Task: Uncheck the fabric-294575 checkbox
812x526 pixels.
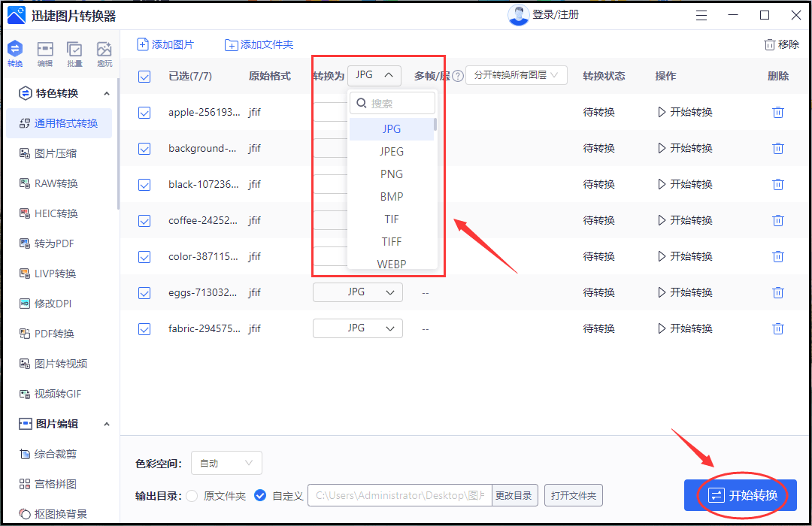Action: pos(144,329)
